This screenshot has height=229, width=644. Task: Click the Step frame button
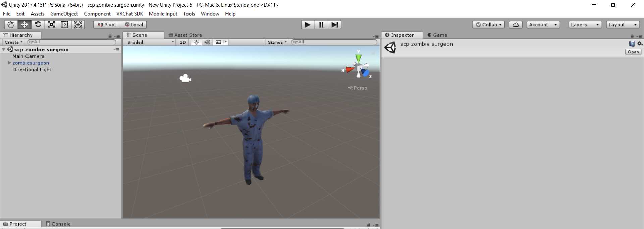tap(334, 25)
